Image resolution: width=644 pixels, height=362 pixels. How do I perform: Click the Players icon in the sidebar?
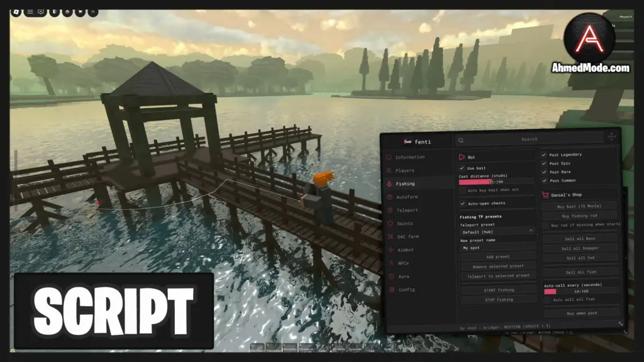[x=389, y=170]
